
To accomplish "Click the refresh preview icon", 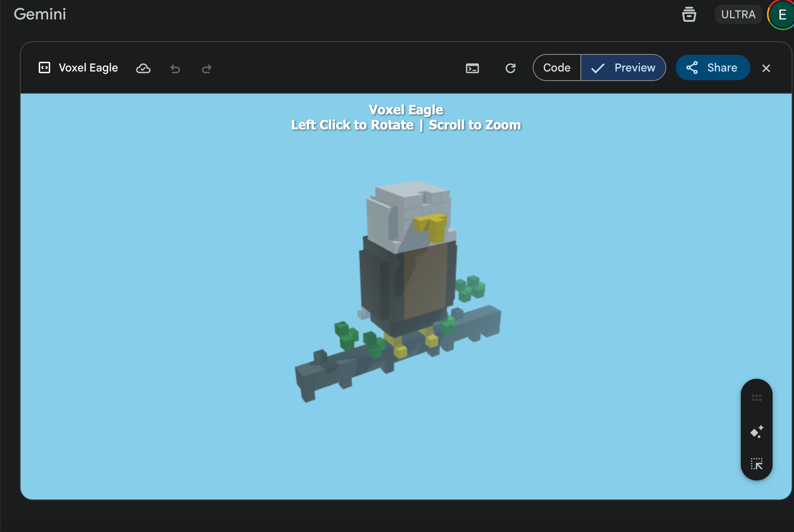I will 511,68.
